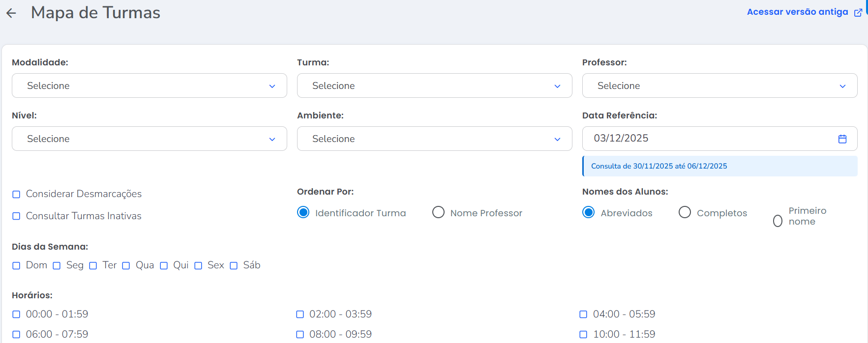Choose Identificador Turma radio button
The image size is (868, 343).
pyautogui.click(x=303, y=212)
